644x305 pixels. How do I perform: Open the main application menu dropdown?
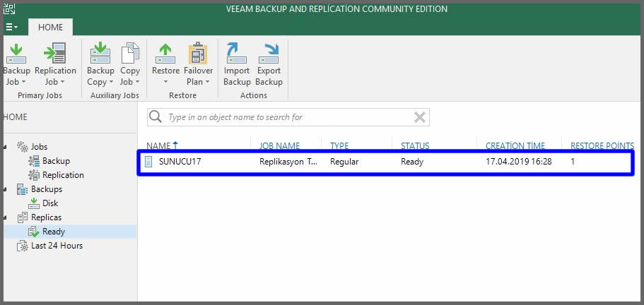click(x=12, y=28)
